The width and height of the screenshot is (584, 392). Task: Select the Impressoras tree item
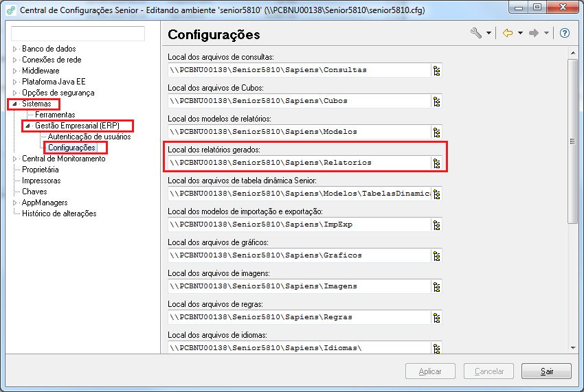pyautogui.click(x=41, y=181)
